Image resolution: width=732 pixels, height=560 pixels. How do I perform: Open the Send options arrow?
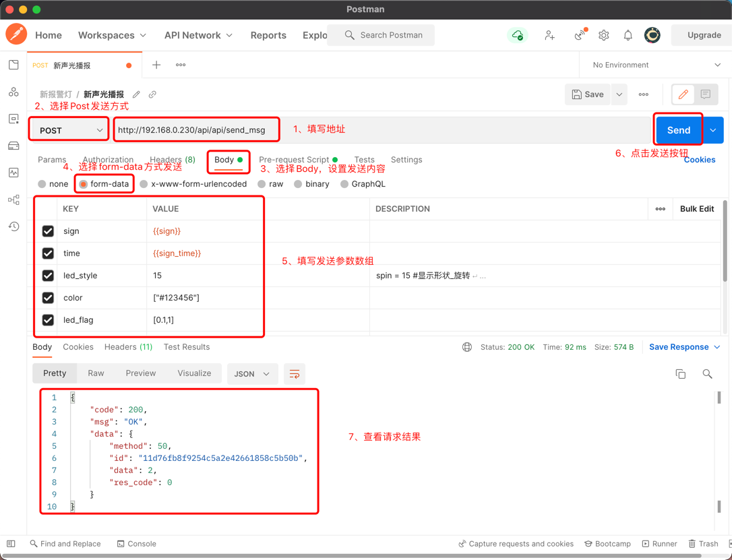pyautogui.click(x=713, y=130)
